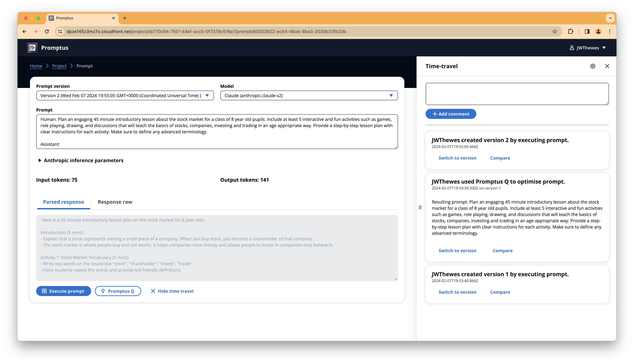Click the Promptus Q button
The height and width of the screenshot is (364, 634).
118,291
